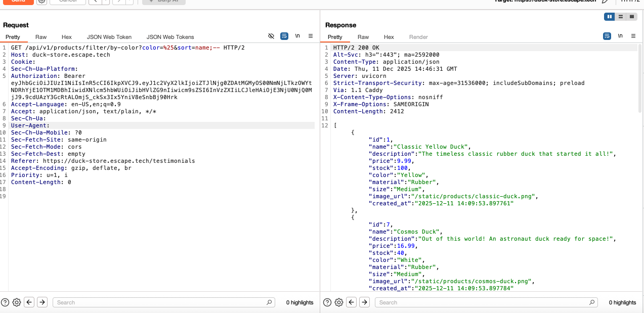Screen dimensions: 644x313
Task: Switch to single-panel combined layout
Action: point(631,16)
